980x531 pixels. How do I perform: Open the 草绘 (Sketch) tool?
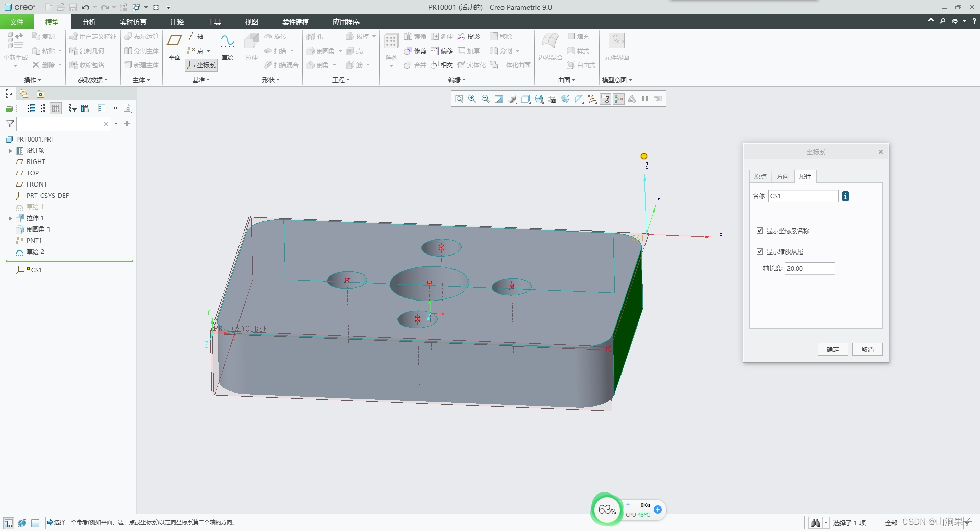(227, 47)
